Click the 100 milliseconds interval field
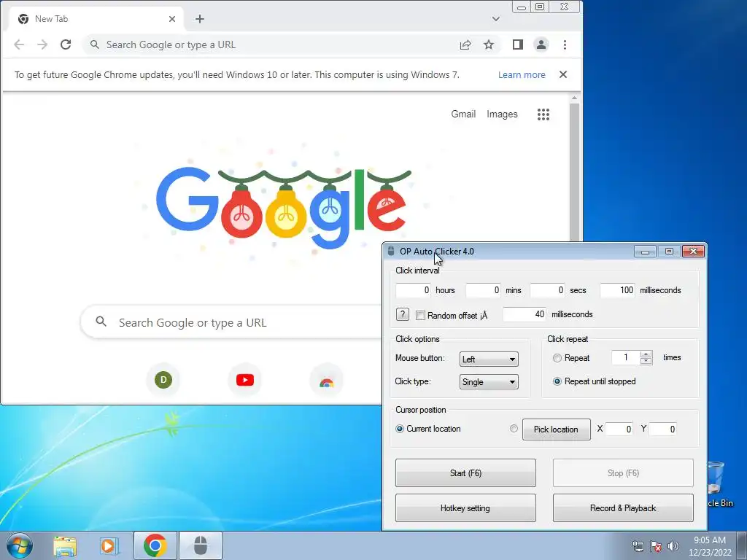 [617, 290]
